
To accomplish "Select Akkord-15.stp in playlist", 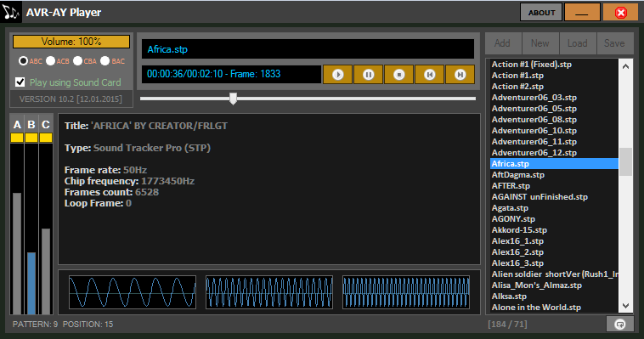I will 554,230.
